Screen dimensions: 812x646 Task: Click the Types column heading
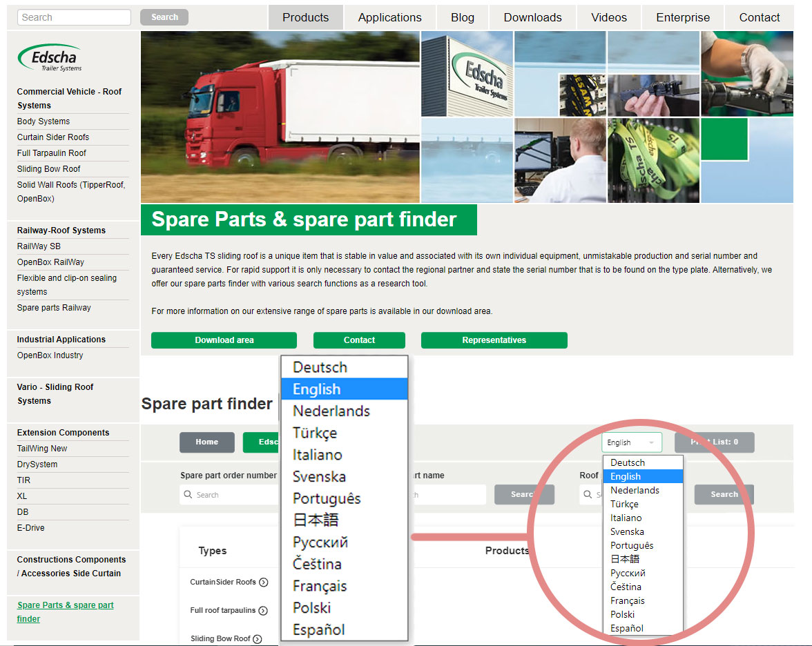click(213, 551)
